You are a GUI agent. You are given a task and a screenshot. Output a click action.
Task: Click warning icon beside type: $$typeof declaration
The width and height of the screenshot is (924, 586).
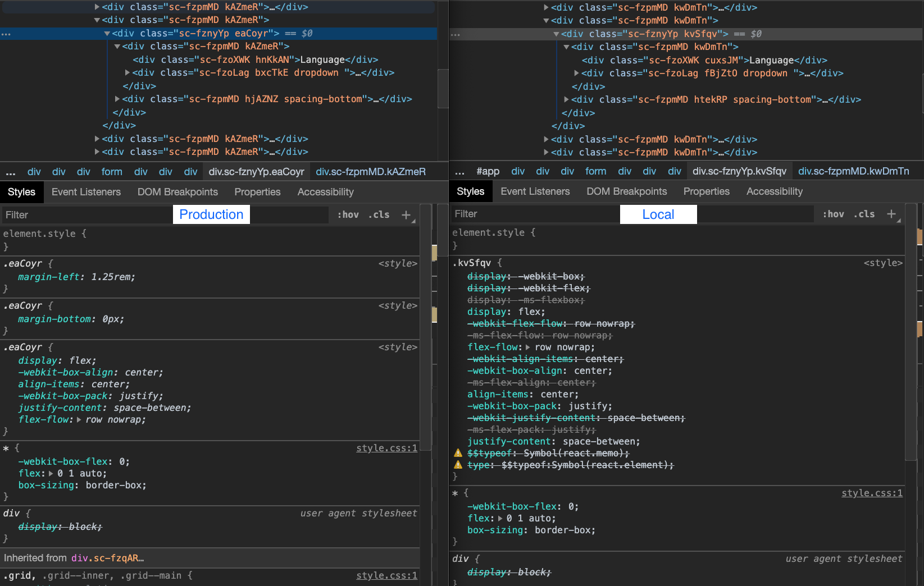(x=458, y=465)
